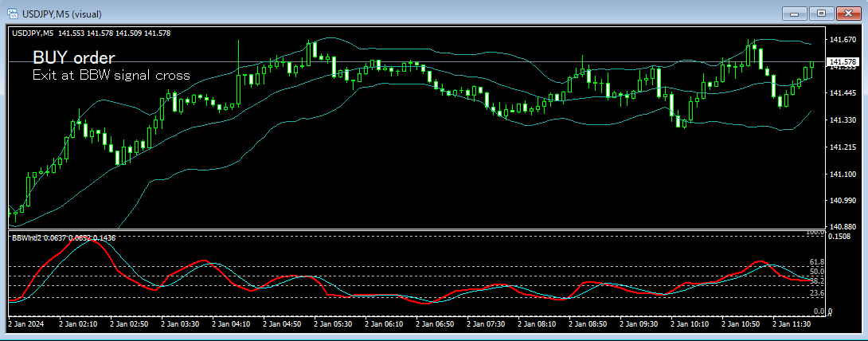
Task: Click the 61.8 indicator level label
Action: tap(817, 262)
